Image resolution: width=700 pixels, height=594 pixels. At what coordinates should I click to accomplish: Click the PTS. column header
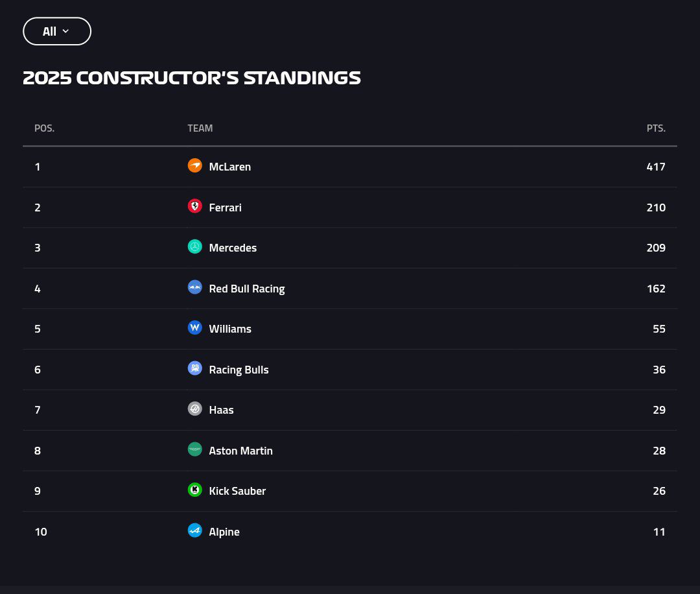[x=656, y=128]
